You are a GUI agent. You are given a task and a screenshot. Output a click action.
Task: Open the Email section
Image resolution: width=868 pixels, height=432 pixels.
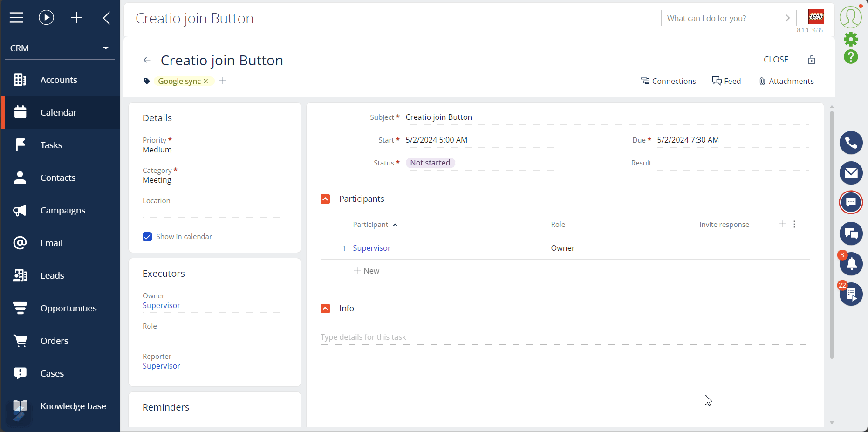(60, 243)
